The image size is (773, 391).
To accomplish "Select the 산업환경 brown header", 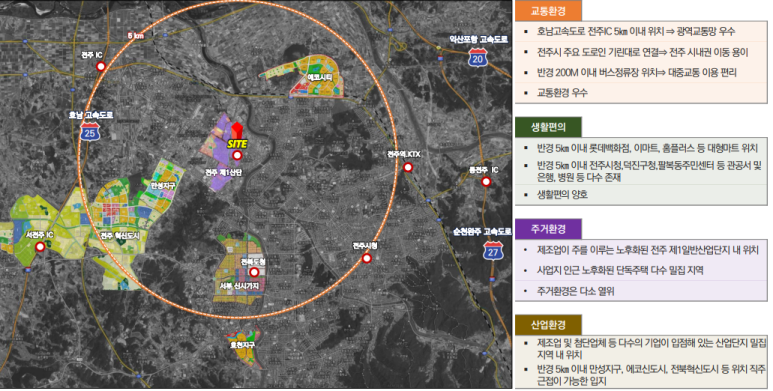I will coord(548,325).
